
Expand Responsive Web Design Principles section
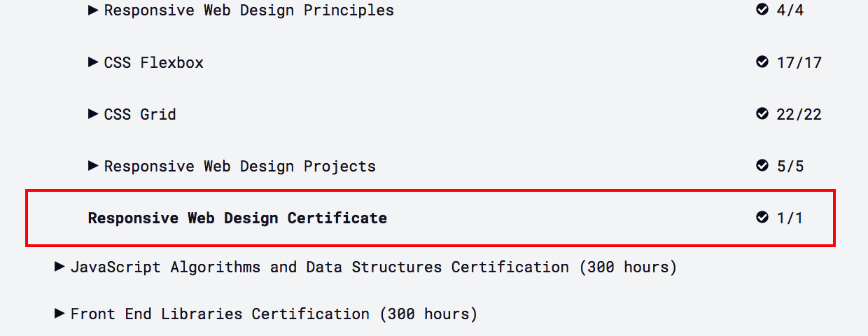(93, 10)
